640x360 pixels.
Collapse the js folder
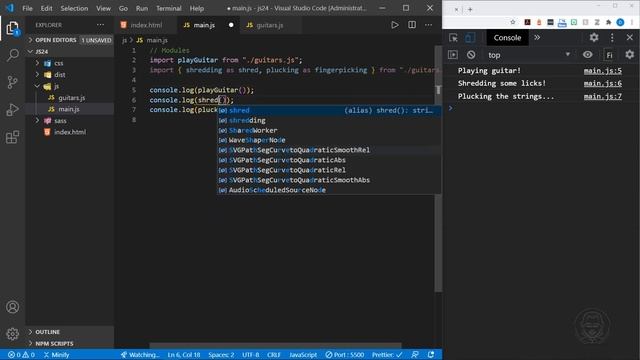[x=70, y=86]
